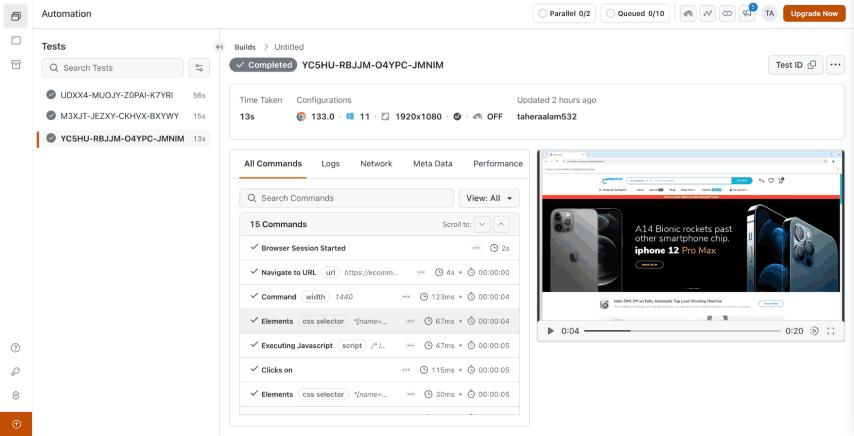Click the Upgrade Now button
This screenshot has height=436, width=854.
click(814, 14)
